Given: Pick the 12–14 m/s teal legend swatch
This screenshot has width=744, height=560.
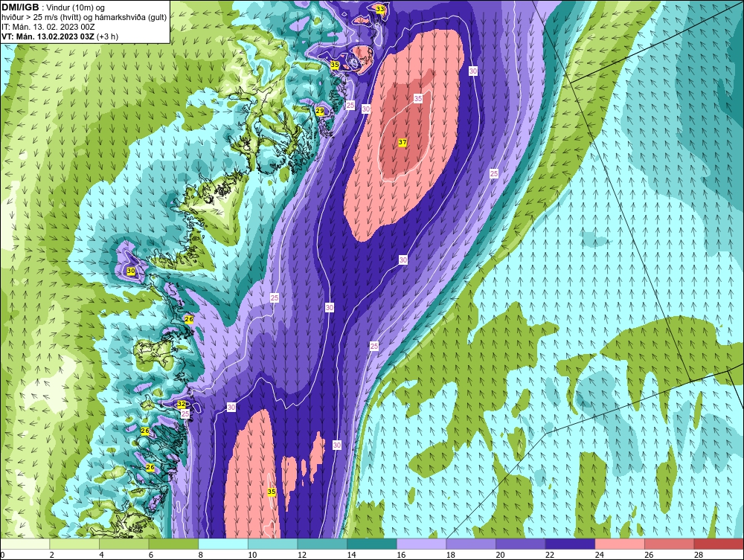Looking at the screenshot, I should [322, 544].
